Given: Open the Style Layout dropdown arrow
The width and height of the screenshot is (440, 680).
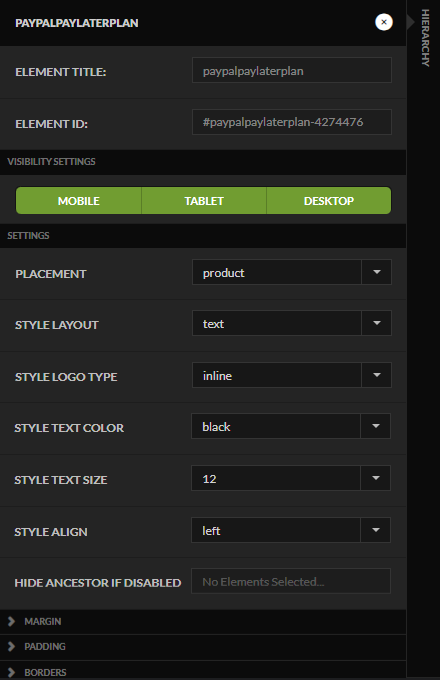Looking at the screenshot, I should coord(376,323).
